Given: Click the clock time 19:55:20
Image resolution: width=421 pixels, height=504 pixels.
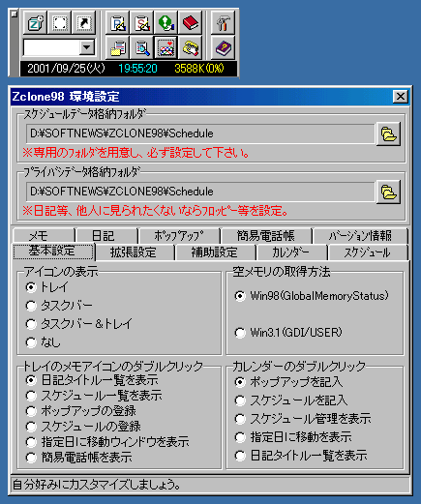Looking at the screenshot, I should point(137,69).
